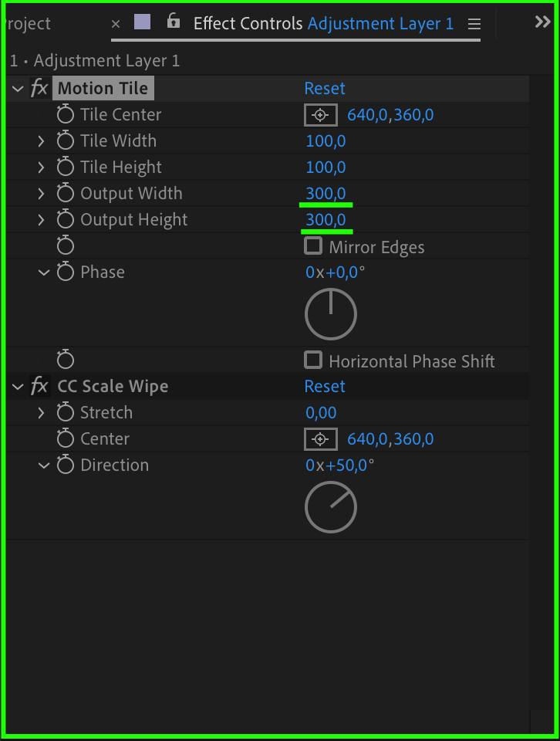The width and height of the screenshot is (560, 741).
Task: Enable the stopwatch for Stretch
Action: [x=66, y=413]
